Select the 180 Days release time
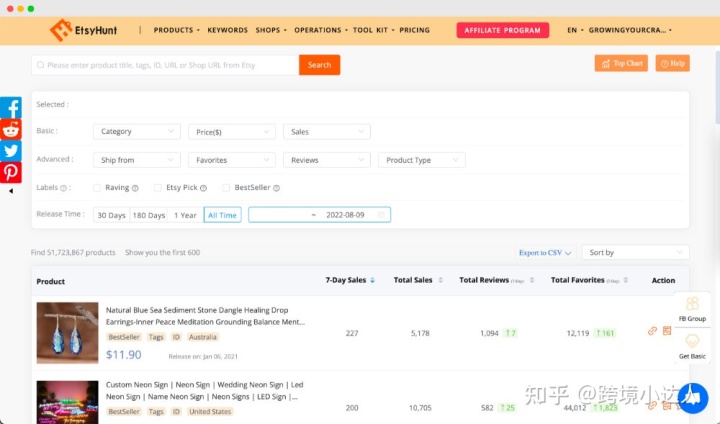 tap(149, 215)
